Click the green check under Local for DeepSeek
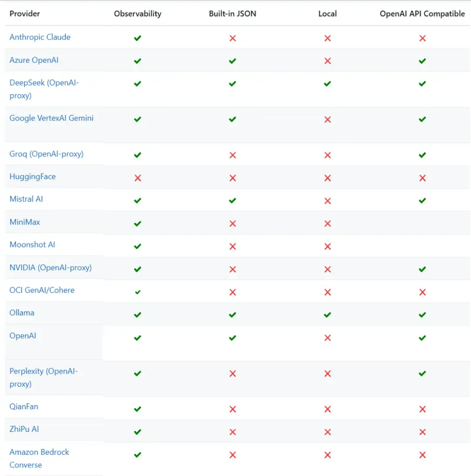 328,84
